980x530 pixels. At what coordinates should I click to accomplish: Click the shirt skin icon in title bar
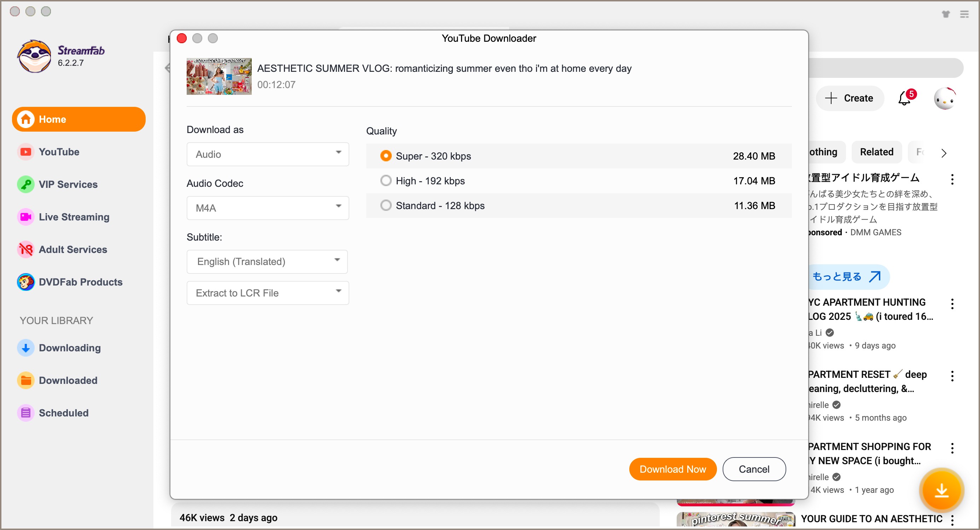[946, 14]
